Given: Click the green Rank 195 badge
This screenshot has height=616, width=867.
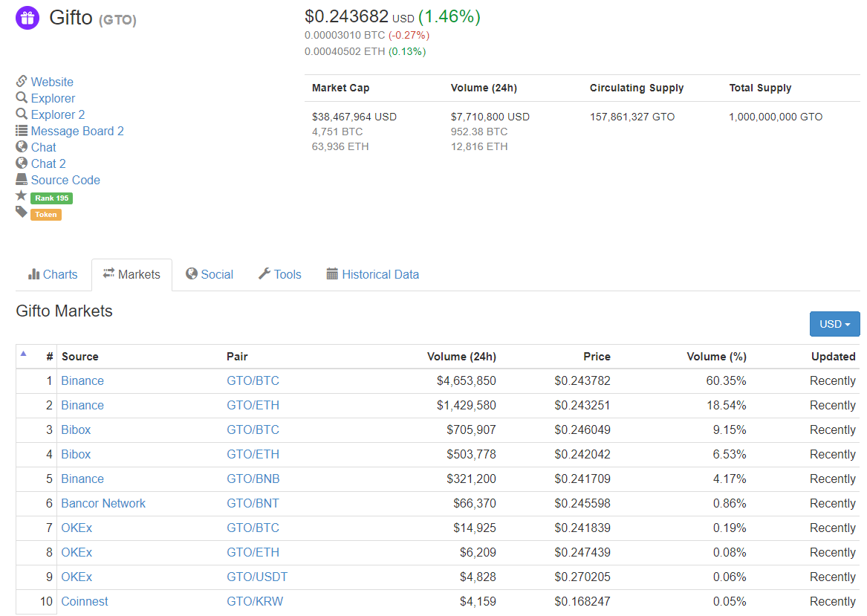Looking at the screenshot, I should (52, 198).
